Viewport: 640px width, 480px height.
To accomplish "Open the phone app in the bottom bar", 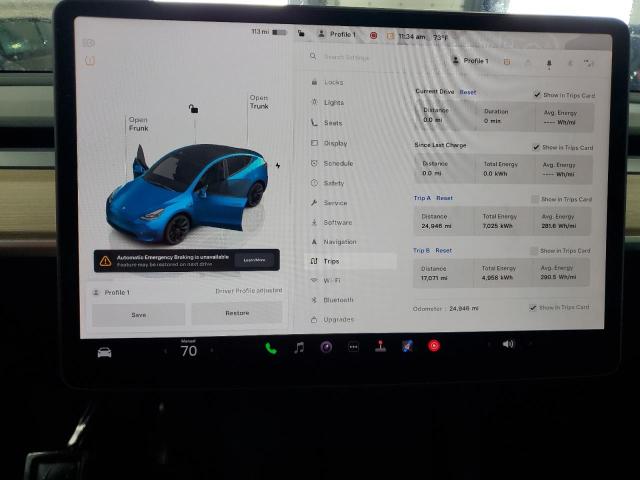I will tap(271, 348).
